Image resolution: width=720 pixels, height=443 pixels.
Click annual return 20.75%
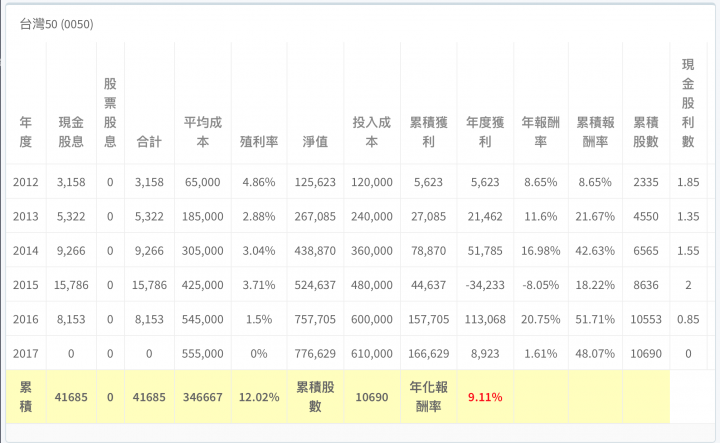pyautogui.click(x=540, y=319)
